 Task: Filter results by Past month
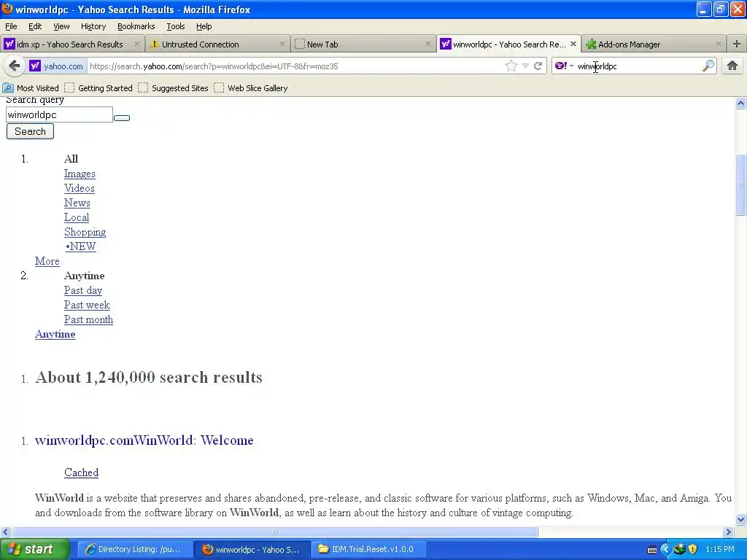[88, 319]
